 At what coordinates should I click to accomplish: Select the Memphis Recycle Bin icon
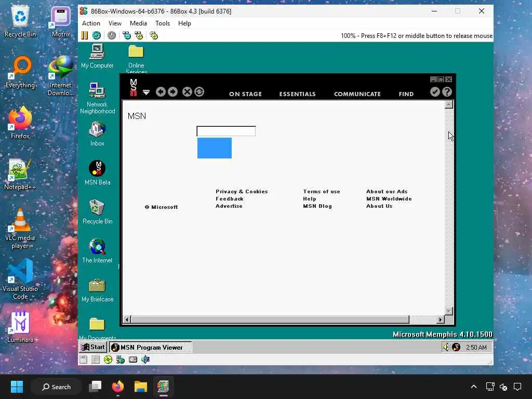(x=97, y=212)
